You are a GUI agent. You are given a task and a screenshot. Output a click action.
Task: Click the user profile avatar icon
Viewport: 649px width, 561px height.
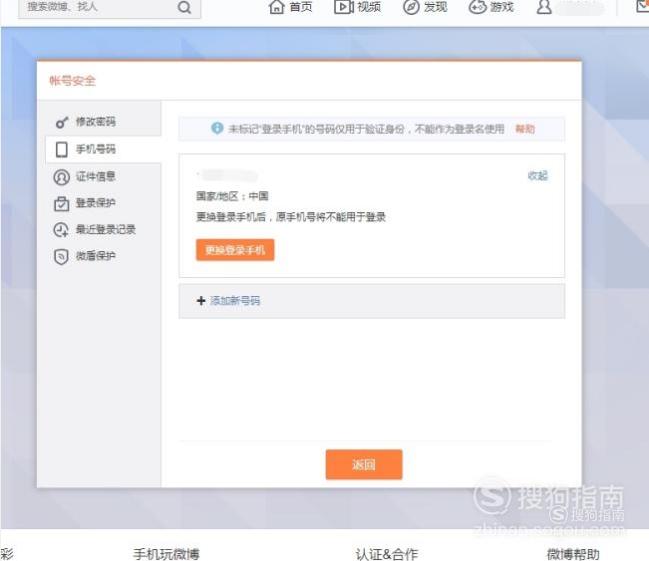pos(544,7)
